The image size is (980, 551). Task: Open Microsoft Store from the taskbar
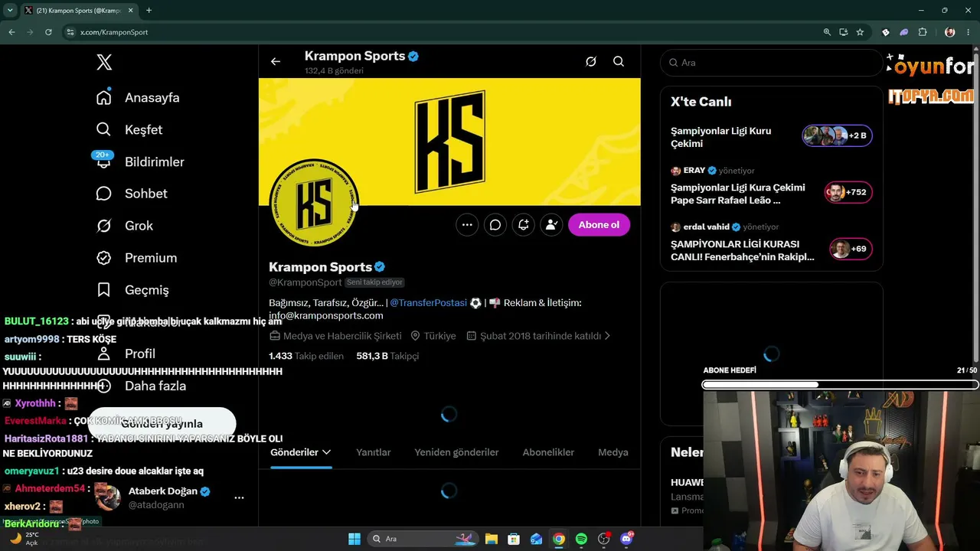click(514, 539)
